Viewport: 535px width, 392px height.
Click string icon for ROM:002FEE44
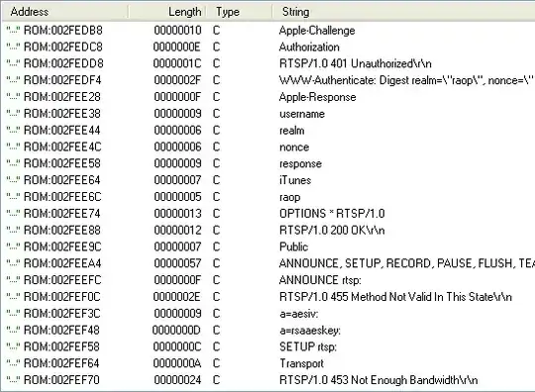click(13, 131)
